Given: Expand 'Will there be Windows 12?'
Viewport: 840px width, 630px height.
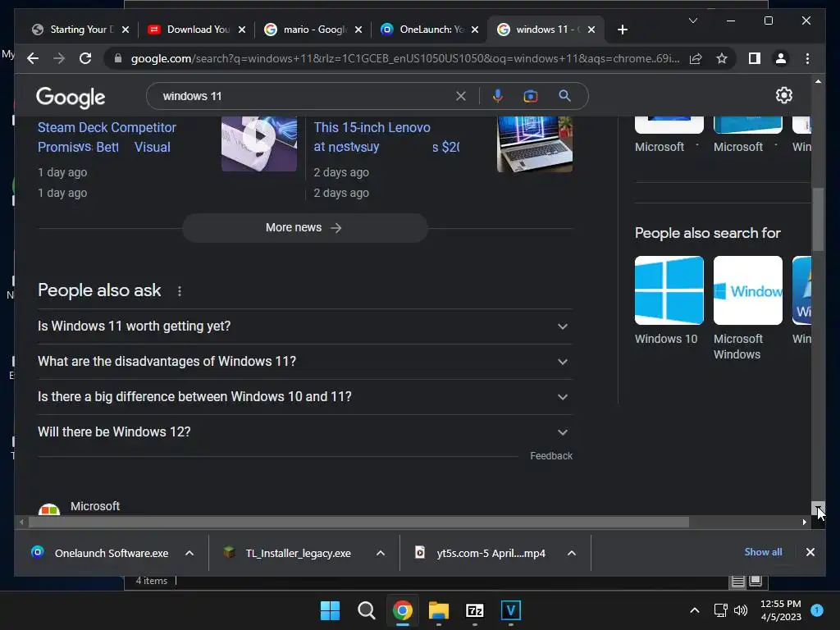Looking at the screenshot, I should (305, 432).
